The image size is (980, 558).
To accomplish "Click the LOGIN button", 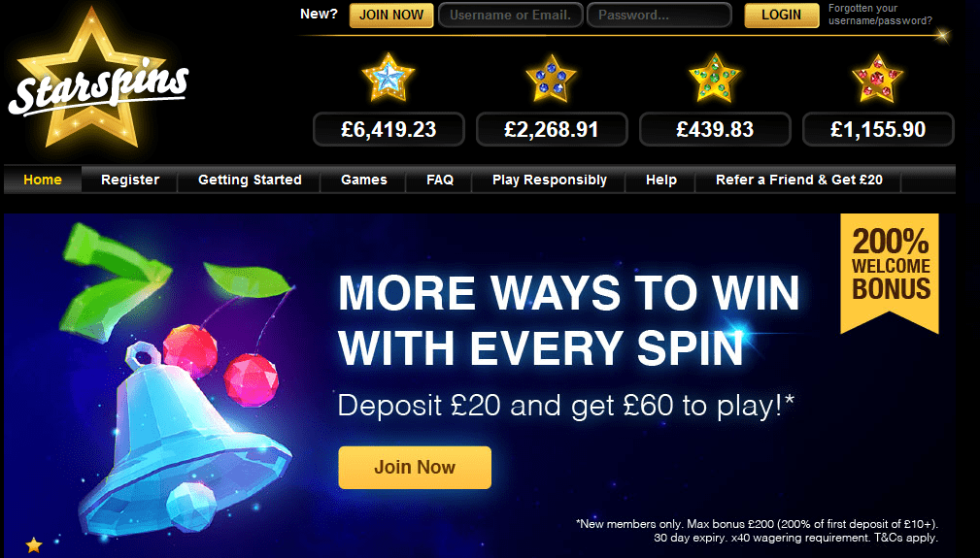I will [781, 15].
